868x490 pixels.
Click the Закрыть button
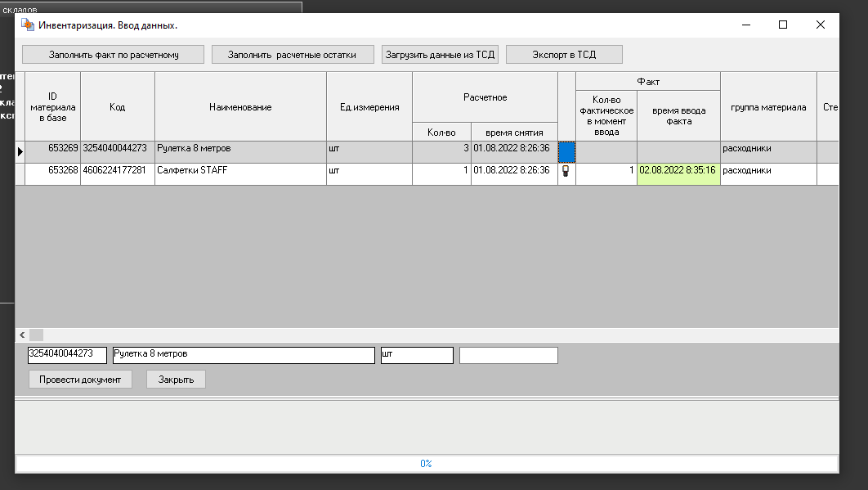coord(176,380)
